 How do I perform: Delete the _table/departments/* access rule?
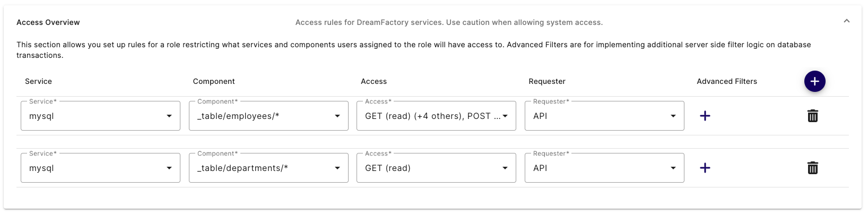pyautogui.click(x=812, y=168)
